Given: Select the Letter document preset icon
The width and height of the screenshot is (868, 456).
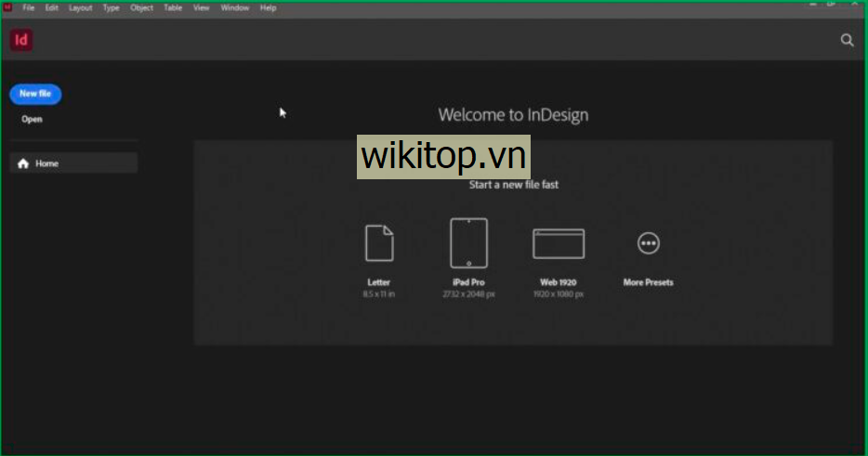Looking at the screenshot, I should [379, 243].
